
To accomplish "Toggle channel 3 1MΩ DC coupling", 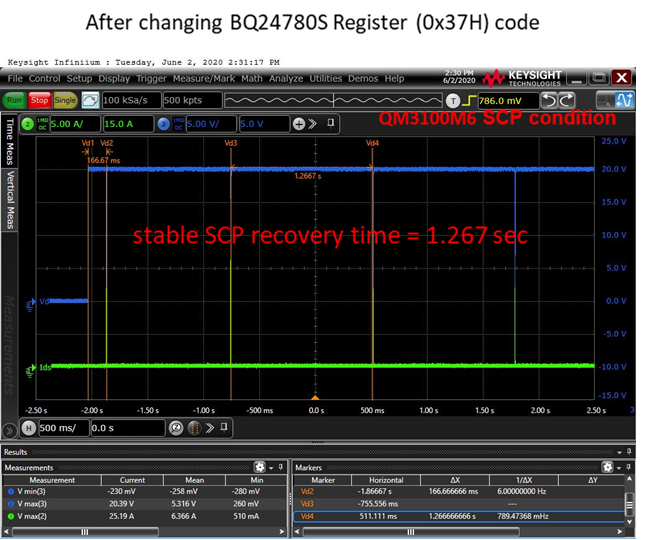I will click(x=178, y=124).
